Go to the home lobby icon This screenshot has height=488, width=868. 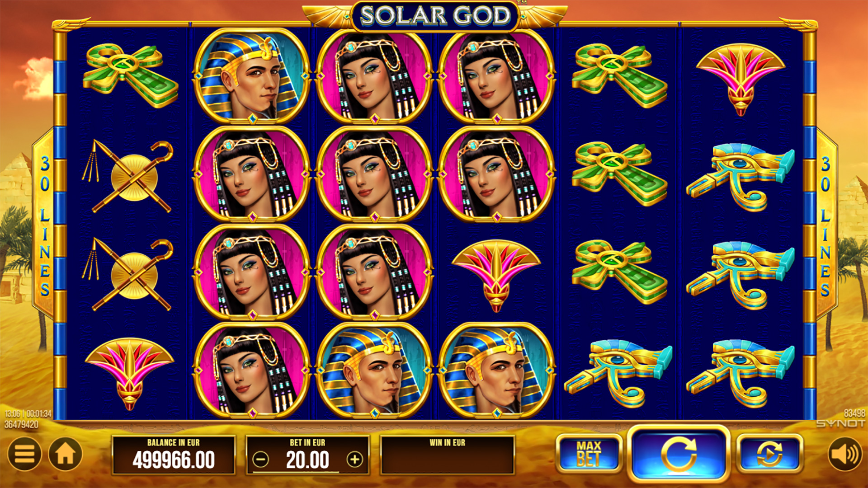coord(65,454)
